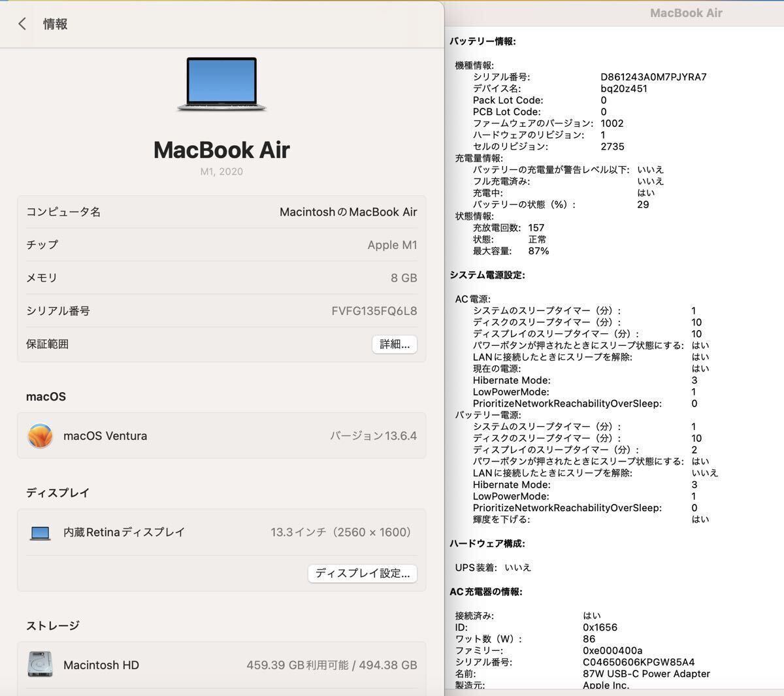Click condition 状態: 正常
784x696 pixels.
tap(510, 240)
